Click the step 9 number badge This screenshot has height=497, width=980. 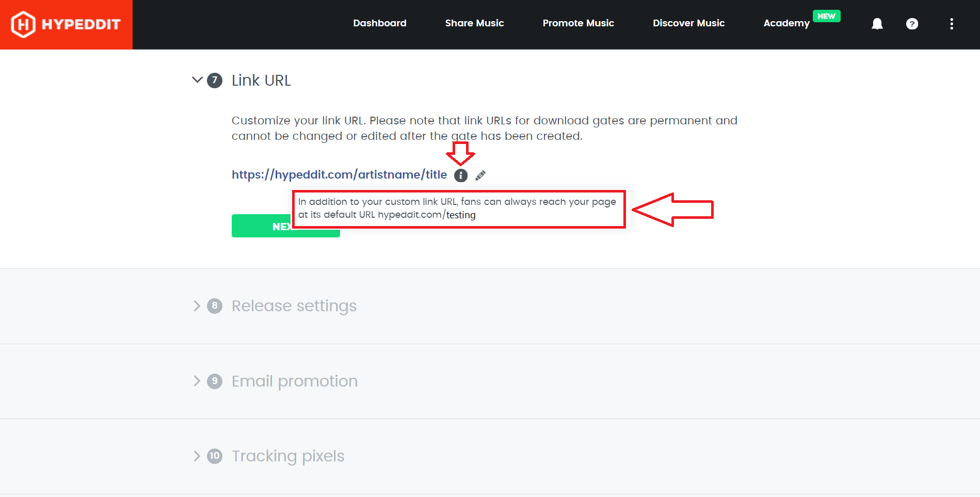(215, 381)
